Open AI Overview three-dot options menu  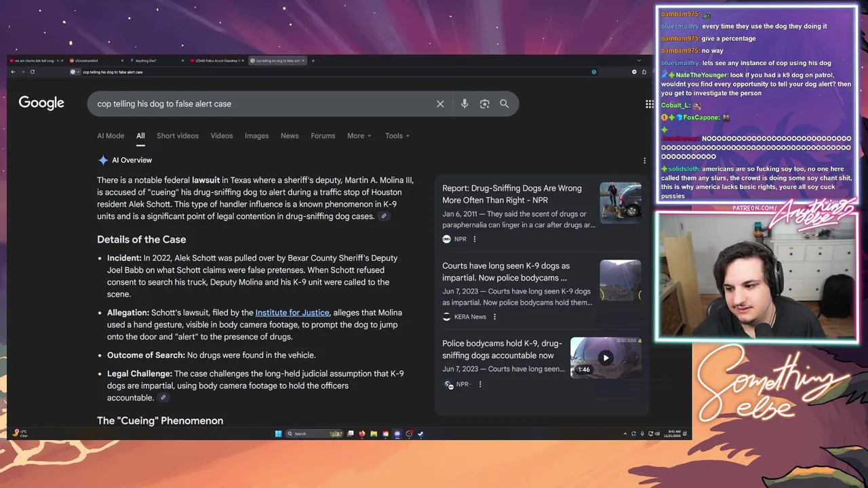[x=644, y=161]
